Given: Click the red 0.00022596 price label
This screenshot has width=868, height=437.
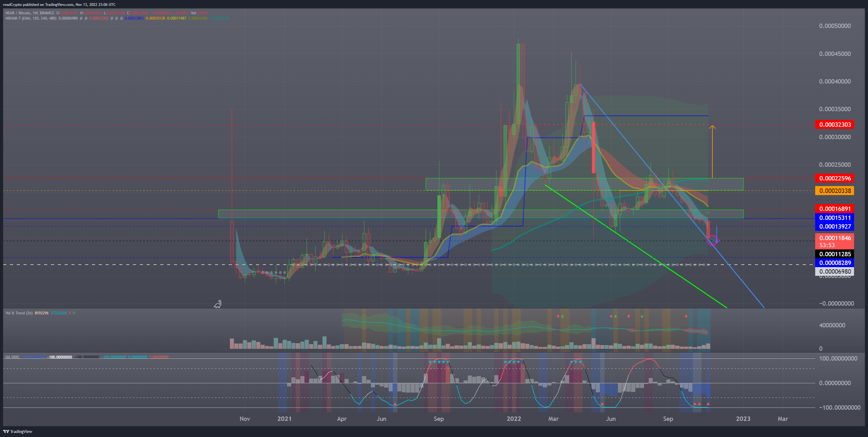Looking at the screenshot, I should click(835, 178).
